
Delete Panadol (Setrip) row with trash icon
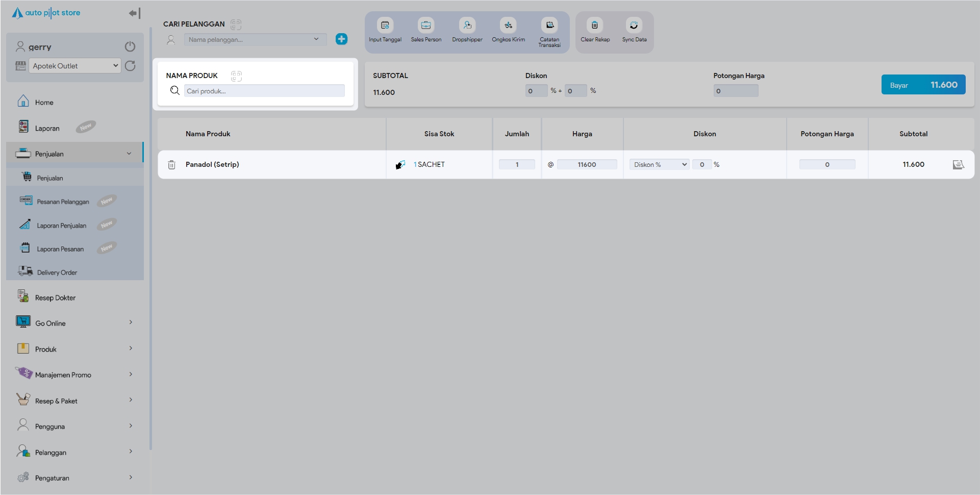[172, 165]
